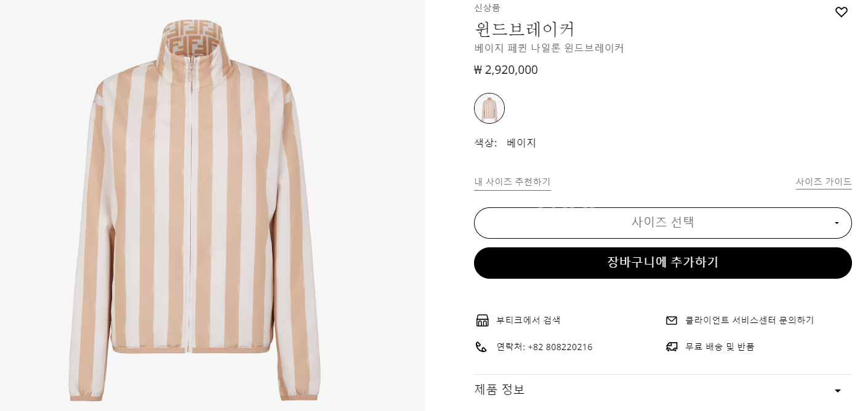Open the 사이즈 가이드 link
The width and height of the screenshot is (868, 411).
[824, 182]
